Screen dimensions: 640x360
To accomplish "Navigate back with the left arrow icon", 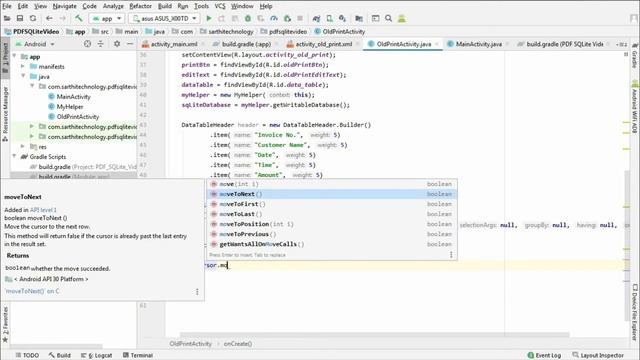I will (x=49, y=18).
